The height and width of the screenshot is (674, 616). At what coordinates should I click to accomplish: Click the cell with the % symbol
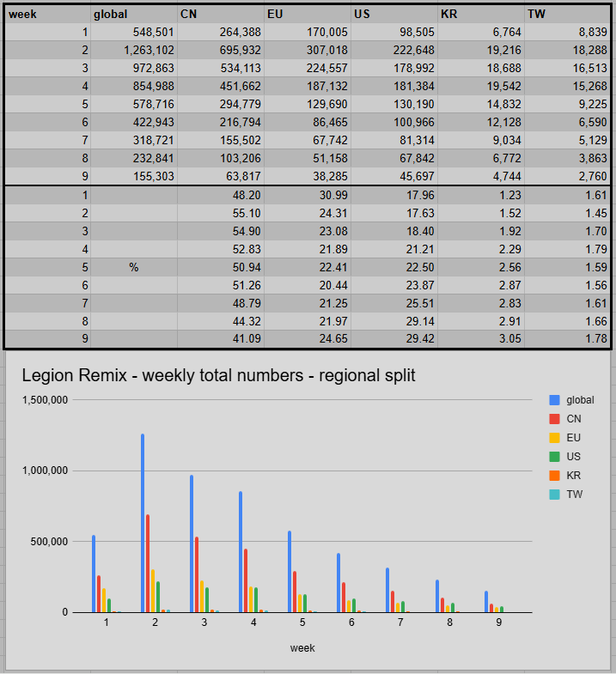tap(134, 267)
